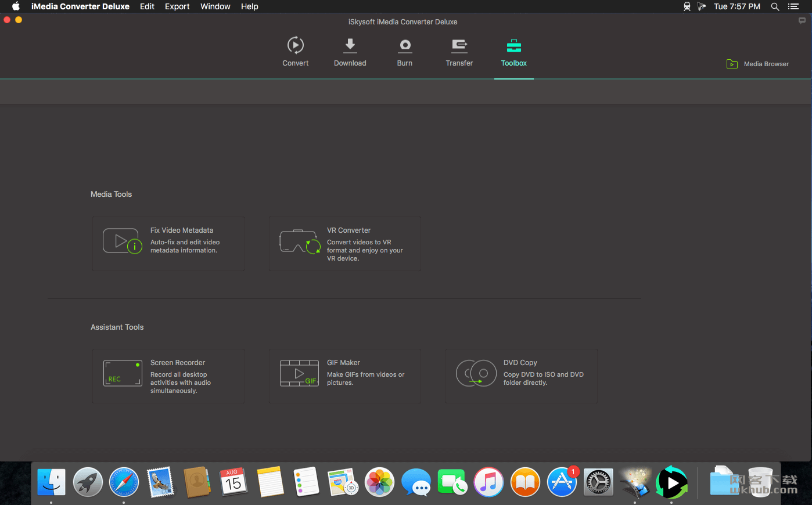
Task: Open iBooks from the dock
Action: 525,482
